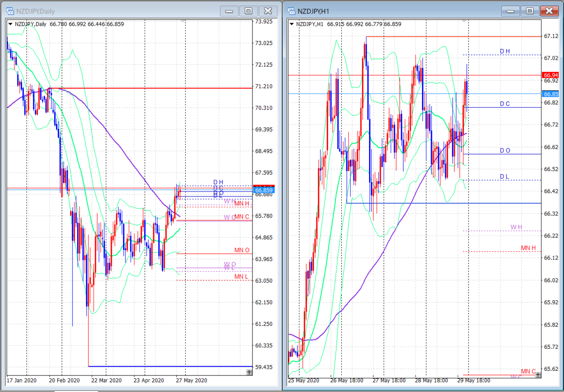The image size is (564, 392).
Task: Click the 25 May 2020 date label
Action: [x=304, y=380]
